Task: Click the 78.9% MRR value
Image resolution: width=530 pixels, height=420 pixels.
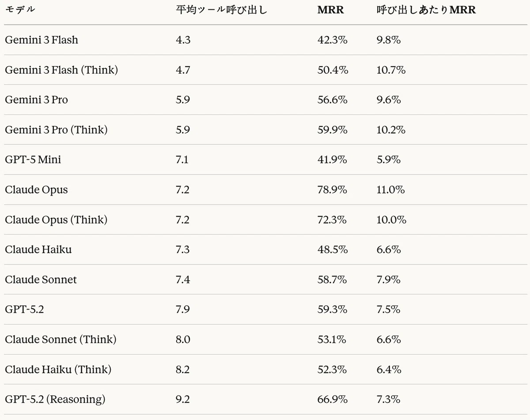Action: tap(332, 189)
